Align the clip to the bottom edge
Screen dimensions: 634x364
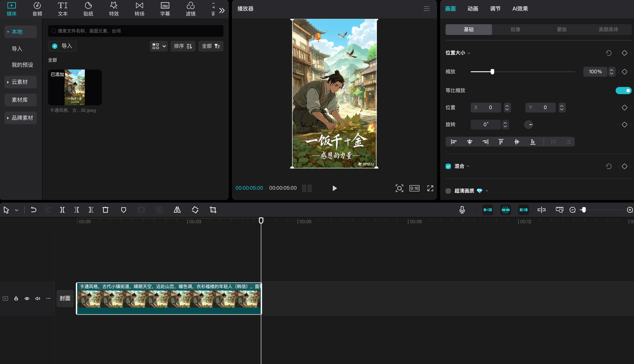tap(532, 142)
